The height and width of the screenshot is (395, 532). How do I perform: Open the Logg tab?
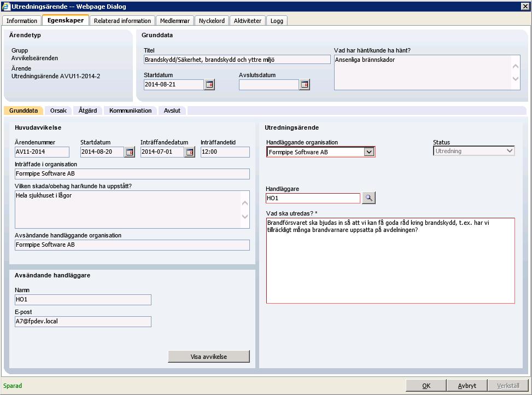click(x=277, y=21)
